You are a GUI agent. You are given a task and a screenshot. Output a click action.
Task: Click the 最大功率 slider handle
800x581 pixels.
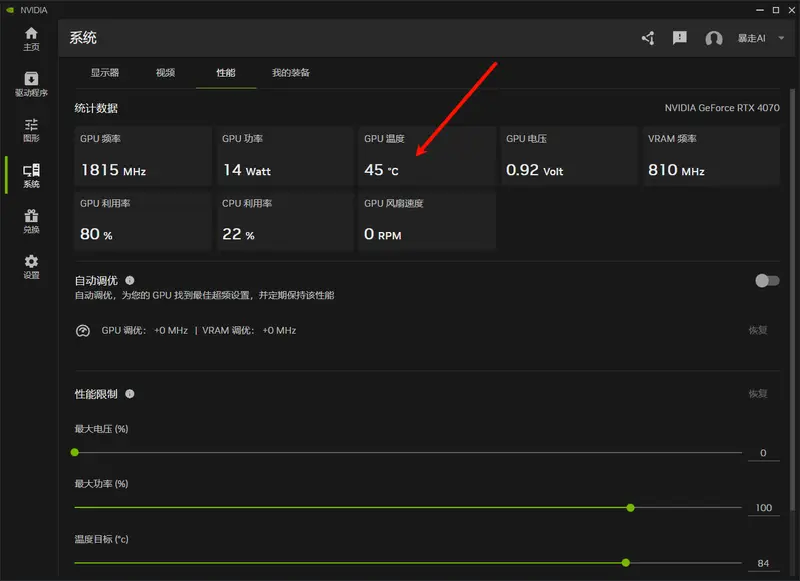tap(631, 508)
